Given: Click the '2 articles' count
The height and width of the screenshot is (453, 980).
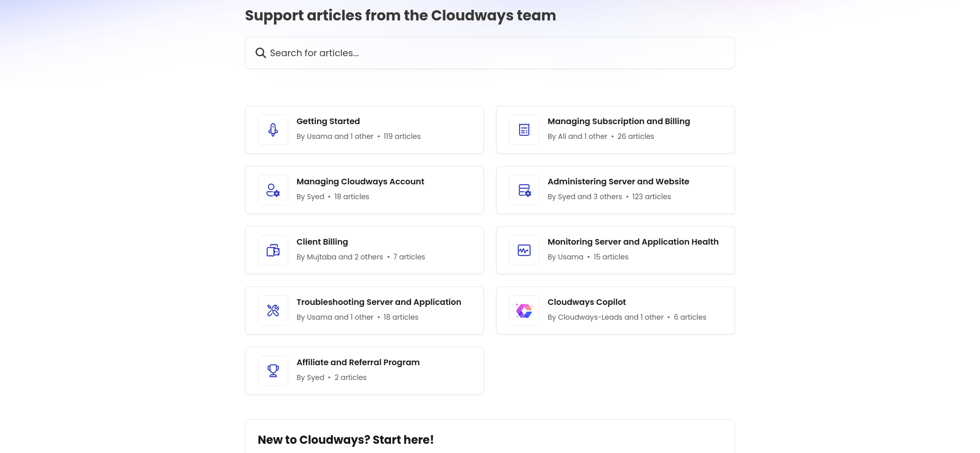Looking at the screenshot, I should tap(350, 377).
